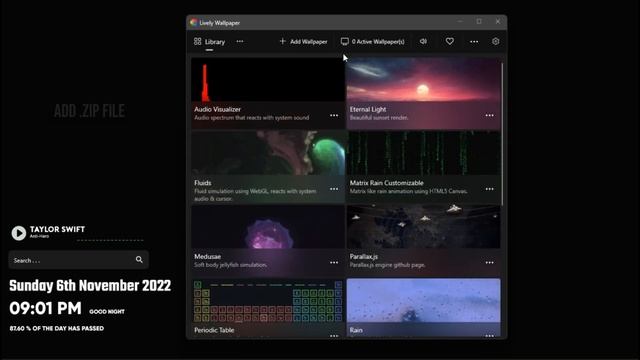640x360 pixels.
Task: Toggle the audio speaker icon
Action: pos(423,41)
